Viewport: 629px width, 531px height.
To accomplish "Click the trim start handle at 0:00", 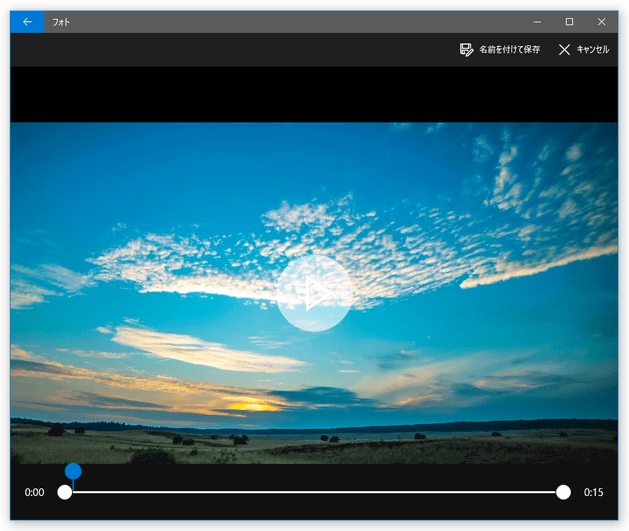I will point(65,492).
